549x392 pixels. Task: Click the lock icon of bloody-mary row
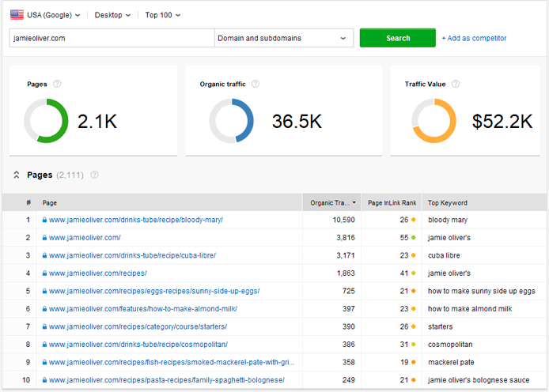(44, 220)
